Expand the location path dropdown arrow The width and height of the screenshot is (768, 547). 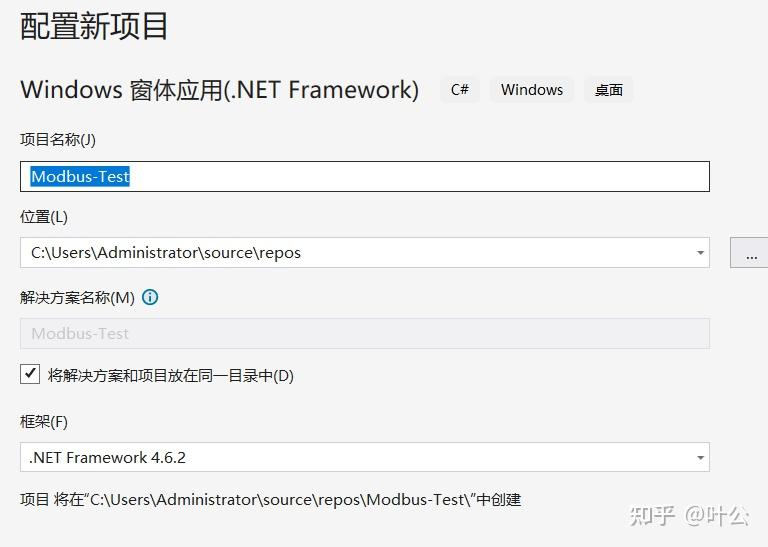[700, 253]
